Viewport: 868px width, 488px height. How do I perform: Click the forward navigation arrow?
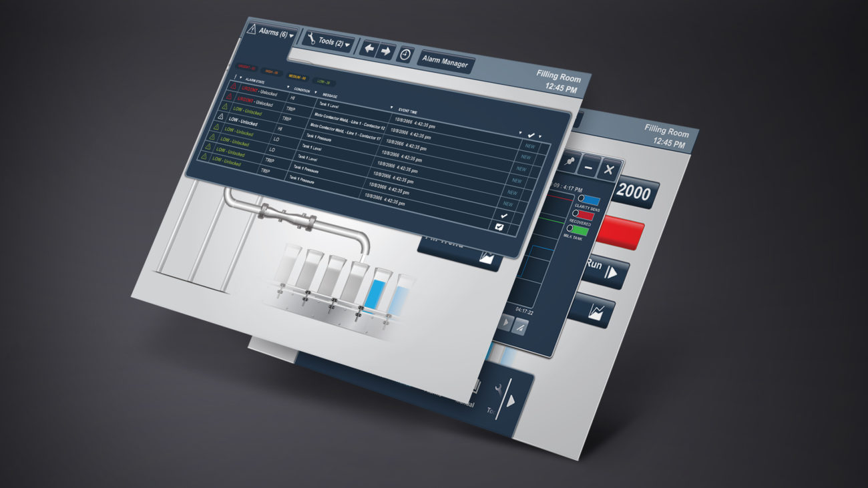pos(386,50)
